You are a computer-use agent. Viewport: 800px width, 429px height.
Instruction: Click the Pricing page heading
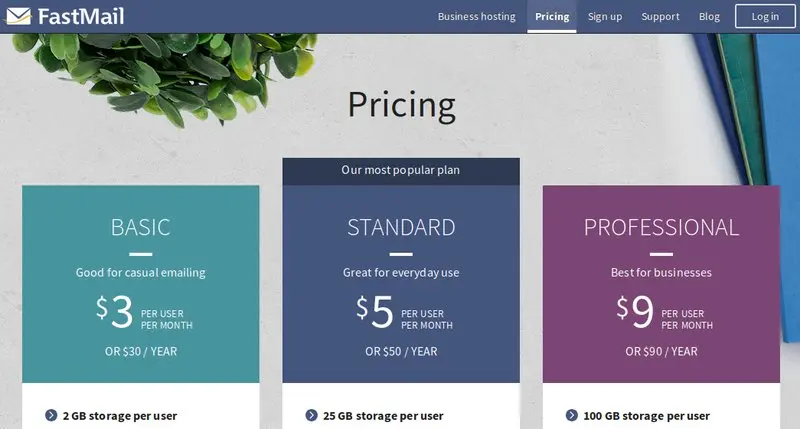pos(402,106)
